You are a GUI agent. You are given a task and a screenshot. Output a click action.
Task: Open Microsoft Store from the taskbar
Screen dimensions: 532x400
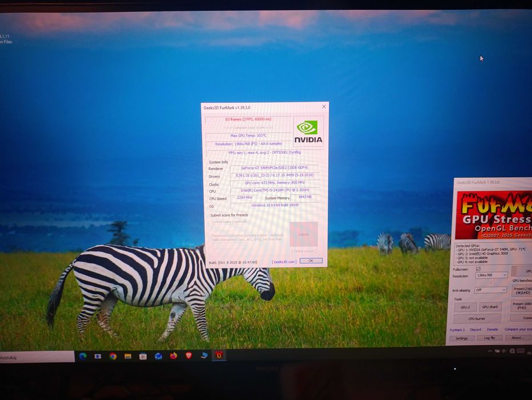point(143,356)
